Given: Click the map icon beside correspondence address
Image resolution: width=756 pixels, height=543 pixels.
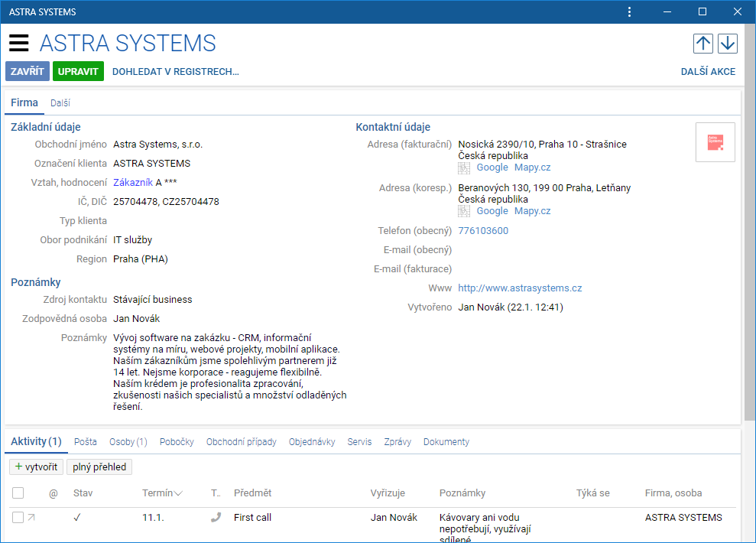Looking at the screenshot, I should click(464, 211).
